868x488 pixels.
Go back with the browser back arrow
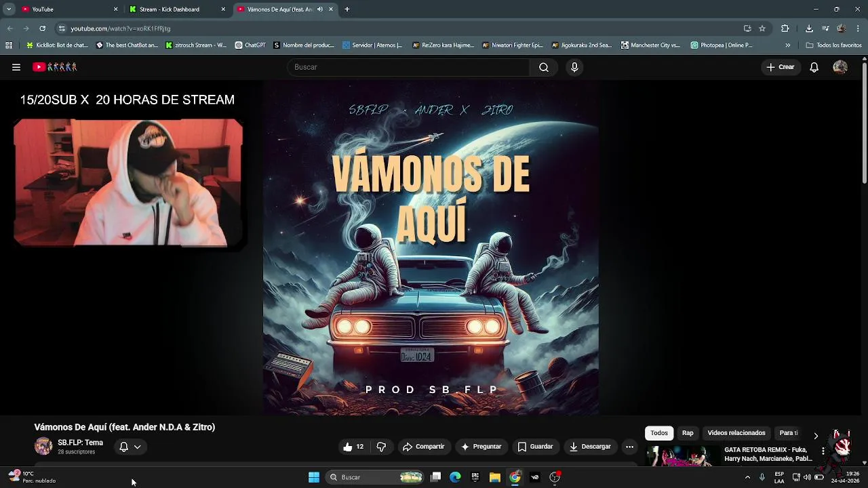9,28
